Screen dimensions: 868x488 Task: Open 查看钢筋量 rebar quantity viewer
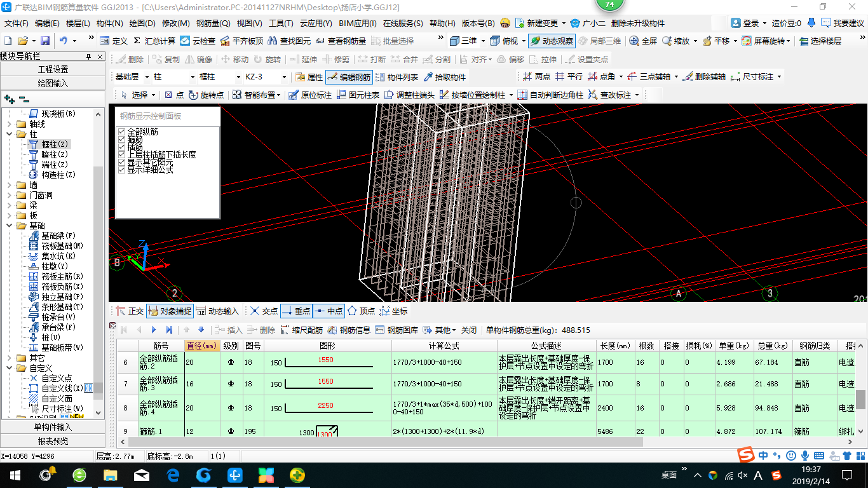click(x=341, y=41)
